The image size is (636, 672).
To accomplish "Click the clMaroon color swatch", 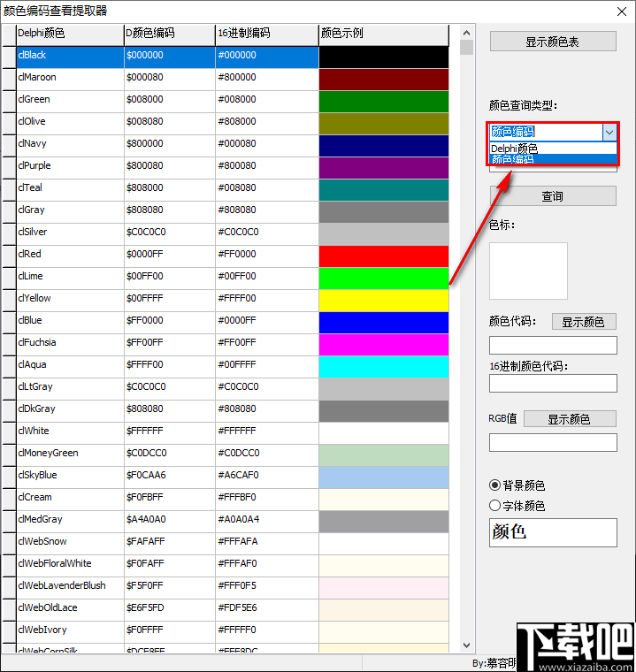I will click(x=384, y=80).
